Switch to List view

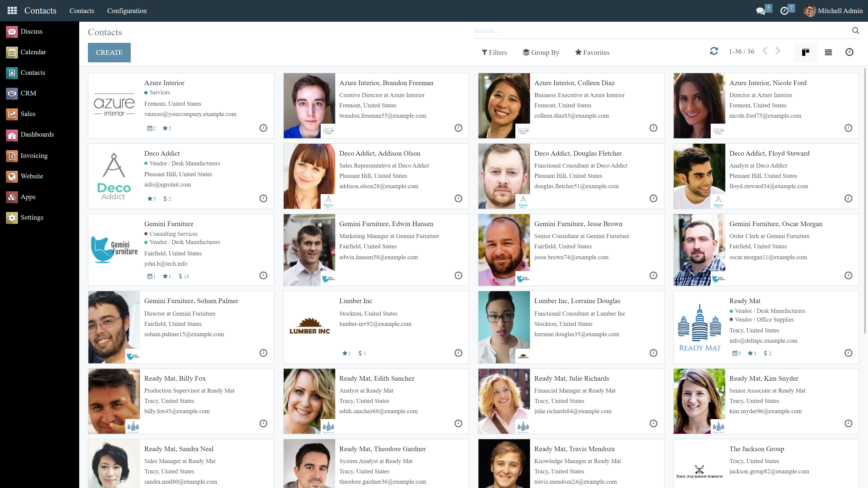pos(828,52)
